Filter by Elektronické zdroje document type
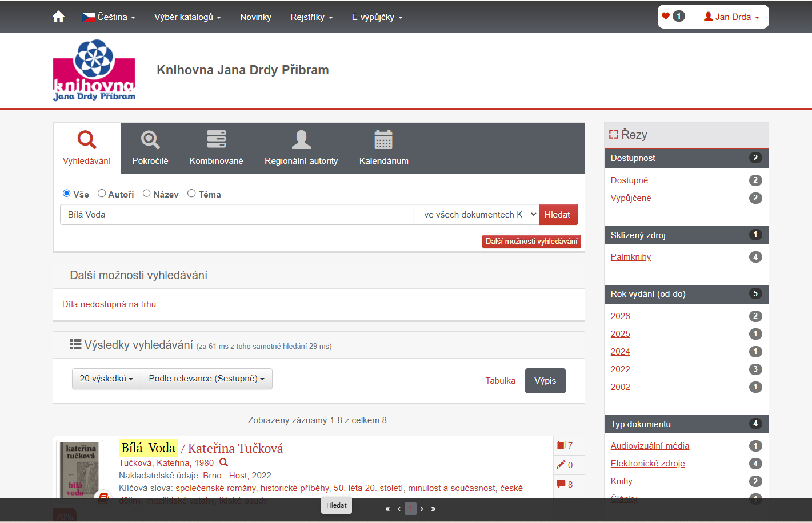The height and width of the screenshot is (523, 812). (x=647, y=464)
